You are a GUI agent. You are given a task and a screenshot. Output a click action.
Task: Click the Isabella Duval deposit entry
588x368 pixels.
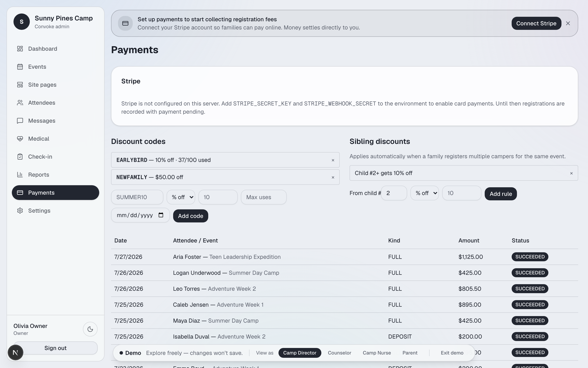[219, 337]
